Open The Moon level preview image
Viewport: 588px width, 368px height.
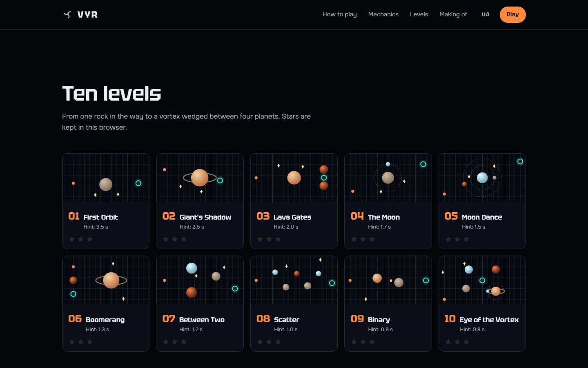pos(388,178)
